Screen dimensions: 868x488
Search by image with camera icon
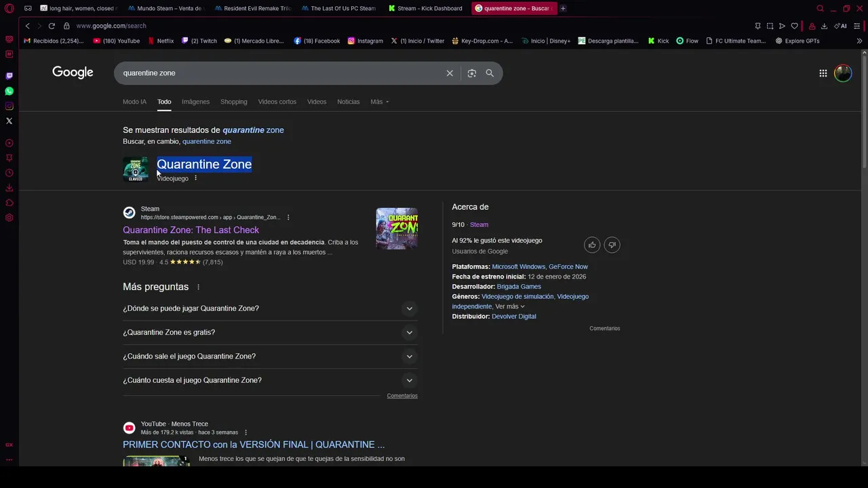coord(472,73)
